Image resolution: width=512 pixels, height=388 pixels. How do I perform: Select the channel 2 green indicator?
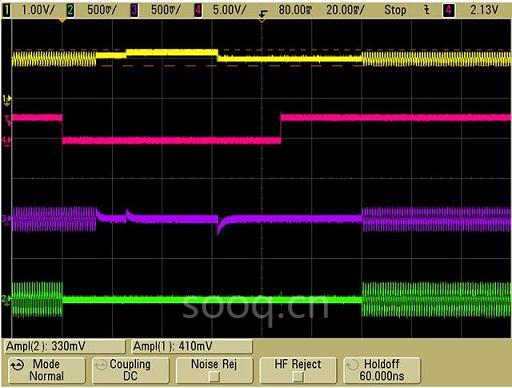click(x=70, y=10)
